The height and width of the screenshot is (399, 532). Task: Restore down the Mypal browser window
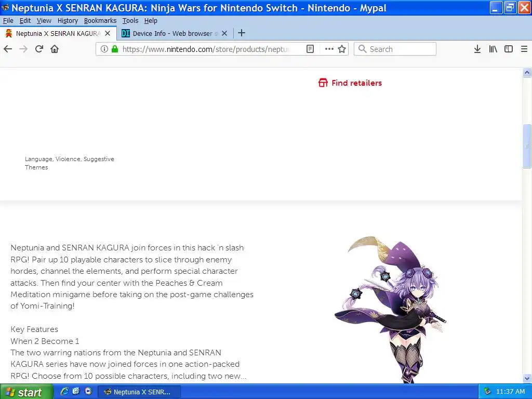pyautogui.click(x=510, y=8)
